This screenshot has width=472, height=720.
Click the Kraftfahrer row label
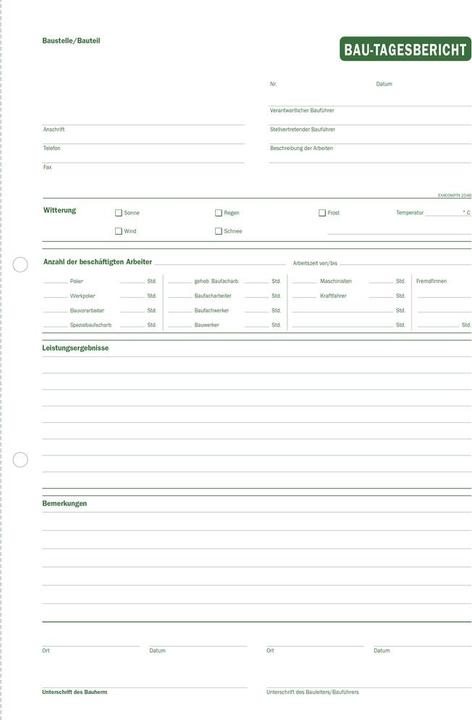click(333, 296)
